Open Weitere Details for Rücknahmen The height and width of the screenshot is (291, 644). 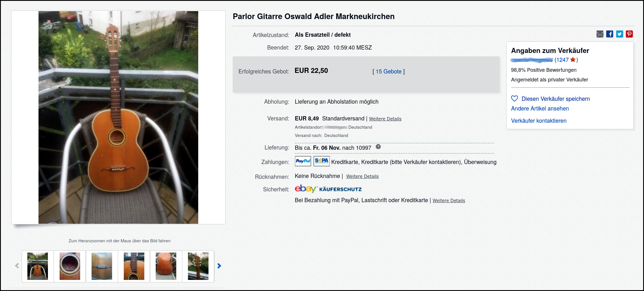362,176
